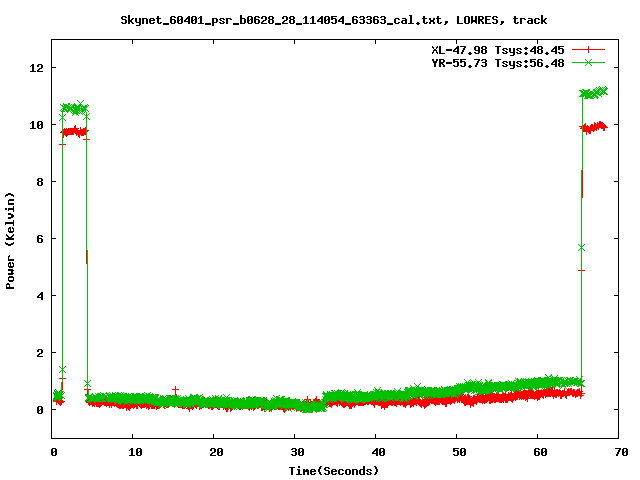Click the y-axis tick label 6
The image size is (640, 480).
[x=40, y=239]
